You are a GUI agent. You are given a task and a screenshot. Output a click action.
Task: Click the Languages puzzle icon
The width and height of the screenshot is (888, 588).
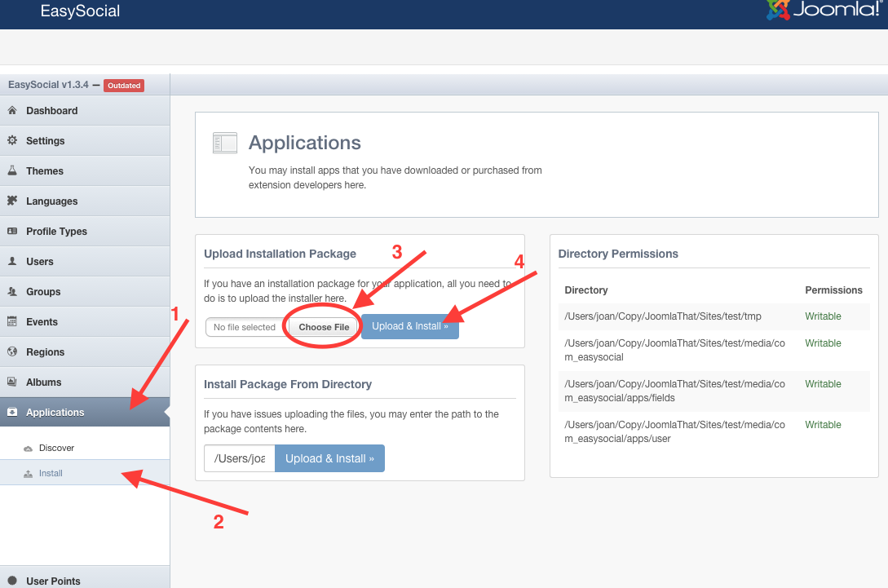coord(12,201)
